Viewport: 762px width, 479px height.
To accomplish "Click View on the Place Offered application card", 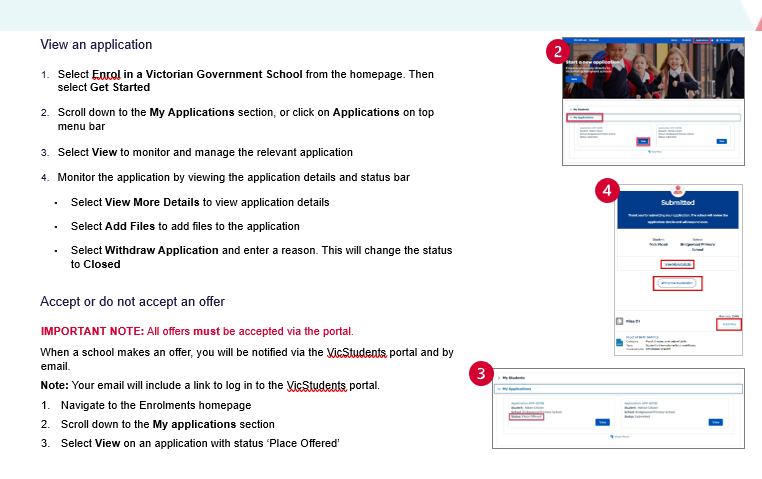I will pos(603,422).
